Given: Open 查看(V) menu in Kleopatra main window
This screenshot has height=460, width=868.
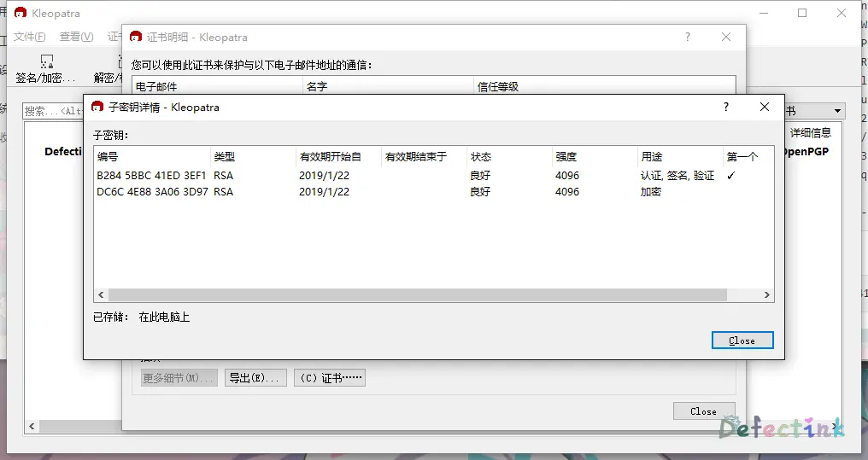Looking at the screenshot, I should [76, 37].
